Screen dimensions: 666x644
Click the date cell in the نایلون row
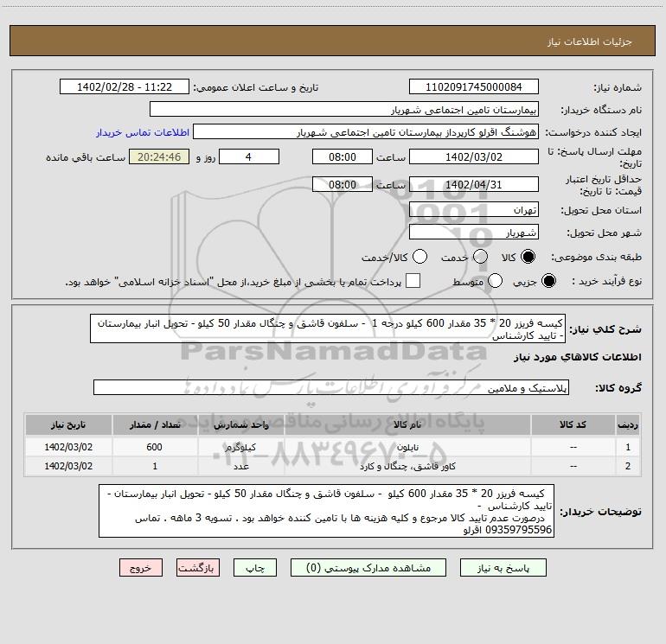[68, 447]
